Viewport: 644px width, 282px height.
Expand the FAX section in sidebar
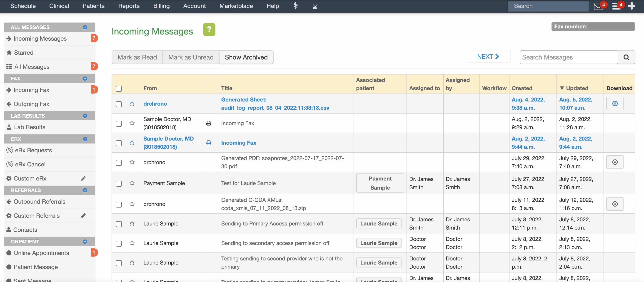click(x=85, y=78)
